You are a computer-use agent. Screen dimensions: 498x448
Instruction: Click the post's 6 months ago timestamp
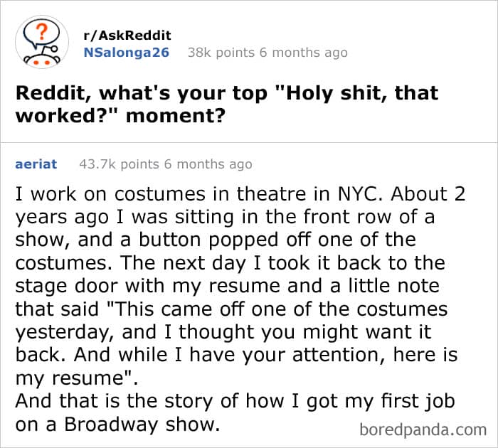tap(302, 52)
